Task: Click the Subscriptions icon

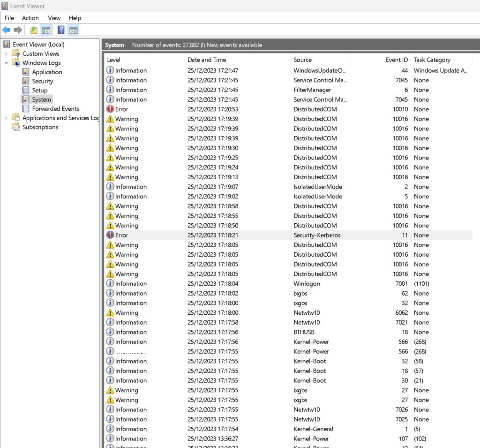Action: [16, 127]
